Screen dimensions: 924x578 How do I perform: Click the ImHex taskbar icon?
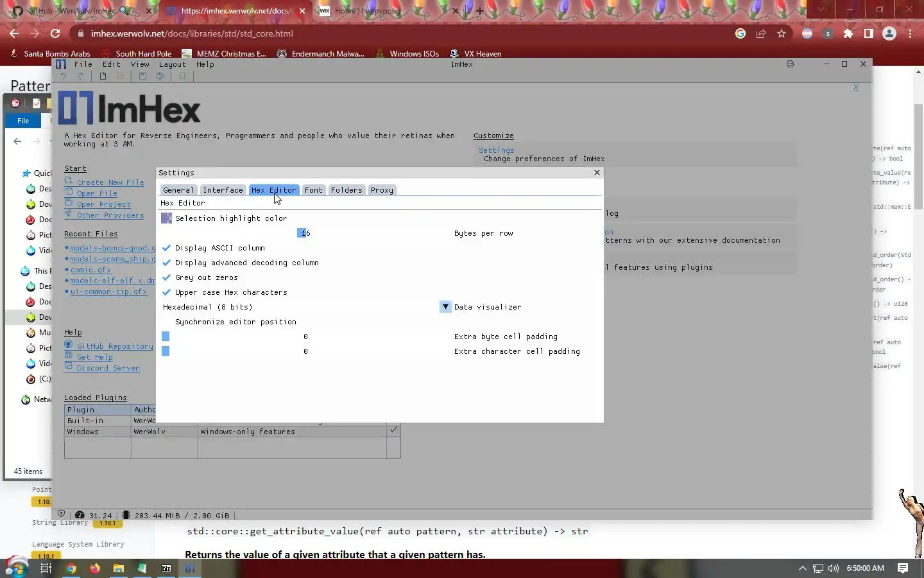[x=190, y=568]
